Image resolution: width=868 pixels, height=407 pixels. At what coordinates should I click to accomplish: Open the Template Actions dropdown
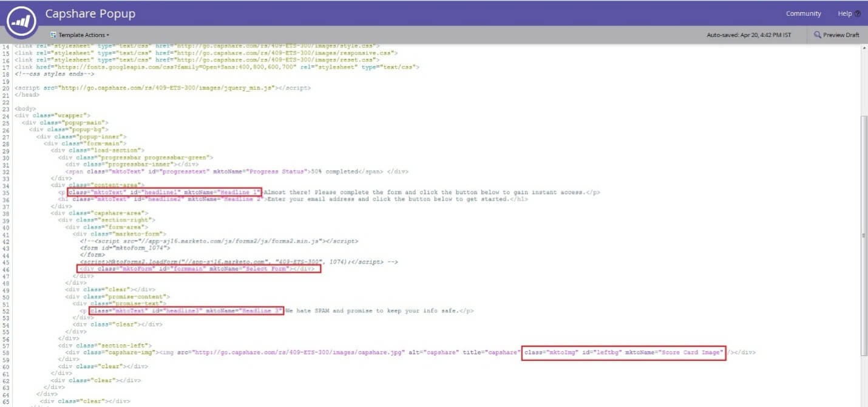pyautogui.click(x=80, y=35)
